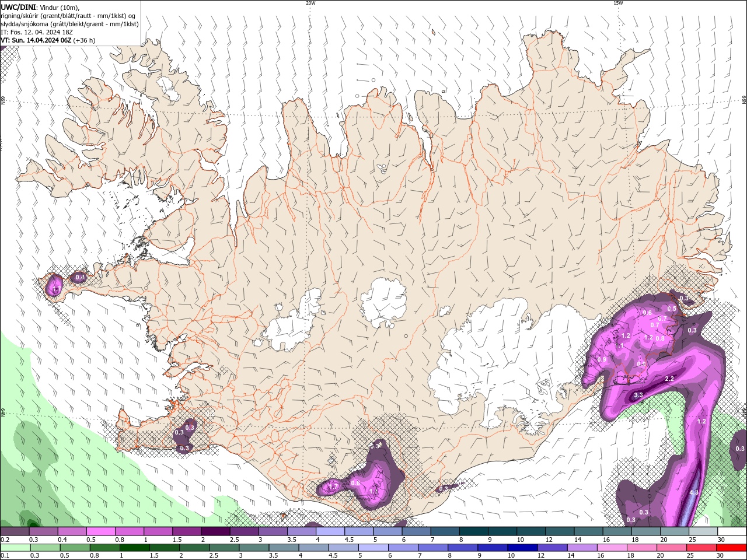This screenshot has width=747, height=560.
Task: Pick the deep blue 10 swatch in the rain scale
Action: (523, 548)
